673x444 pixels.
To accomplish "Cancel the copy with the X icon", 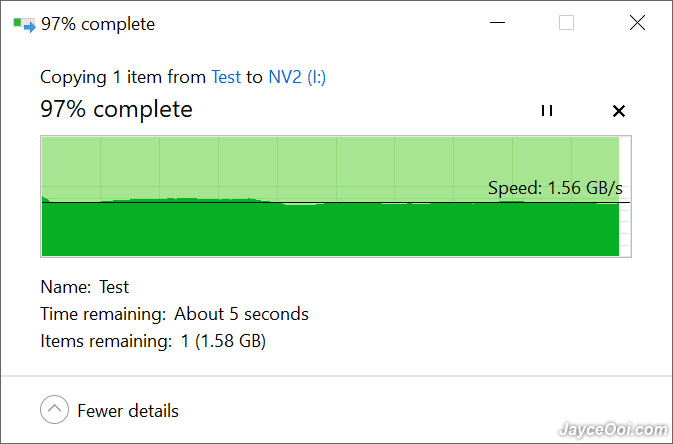I will tap(618, 111).
